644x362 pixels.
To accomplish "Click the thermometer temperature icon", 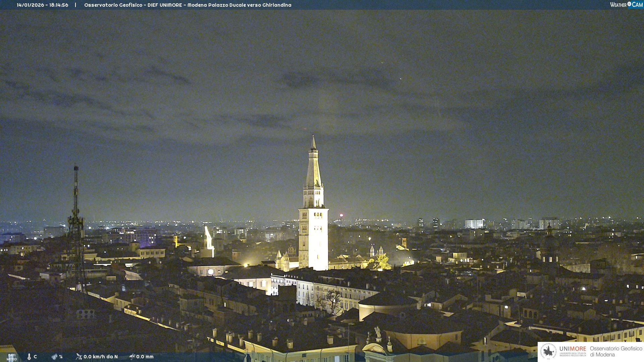I will [x=29, y=357].
